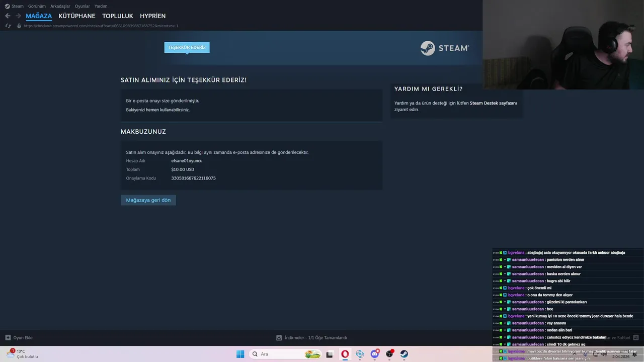The image size is (644, 362).
Task: Open the black taskbar app beside the search box
Action: pos(330,354)
